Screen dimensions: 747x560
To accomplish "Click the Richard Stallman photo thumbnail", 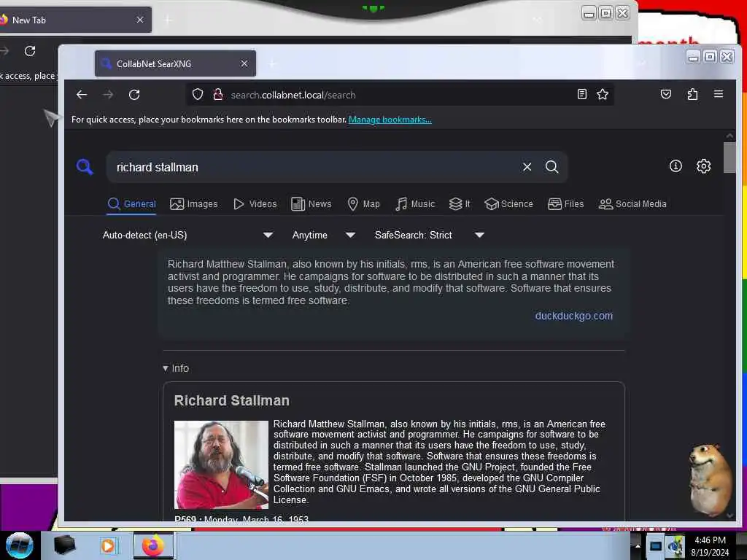I will coord(221,464).
